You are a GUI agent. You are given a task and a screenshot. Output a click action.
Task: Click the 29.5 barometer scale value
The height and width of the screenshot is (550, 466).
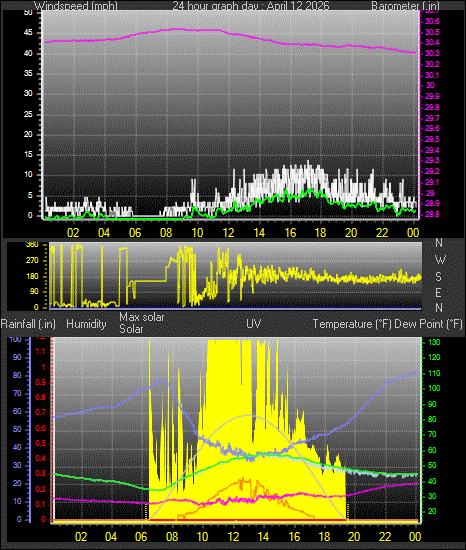tap(432, 139)
